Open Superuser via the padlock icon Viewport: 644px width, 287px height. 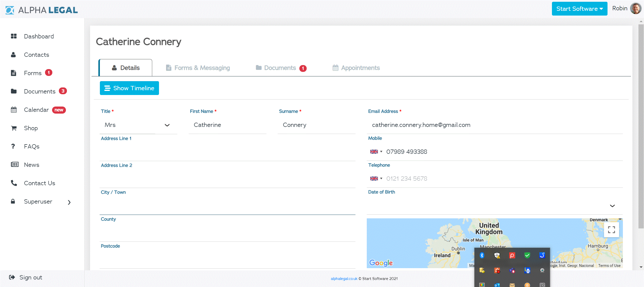13,201
